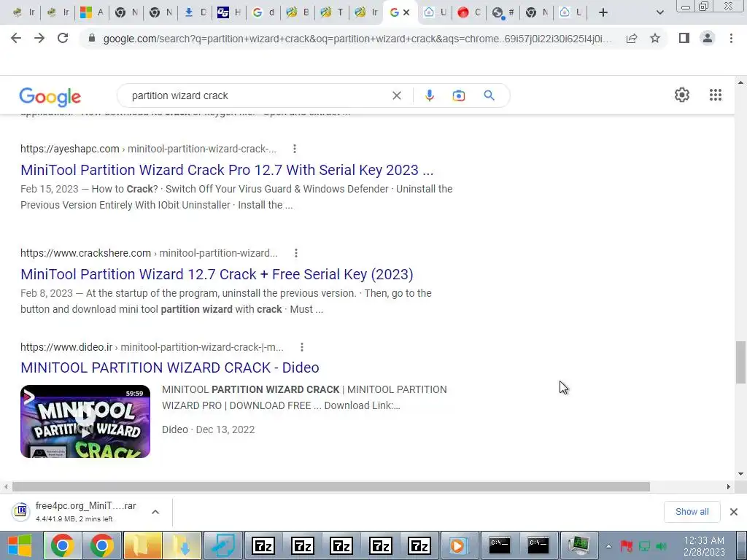Switch to the tab labeled H
The height and width of the screenshot is (560, 747).
click(229, 13)
